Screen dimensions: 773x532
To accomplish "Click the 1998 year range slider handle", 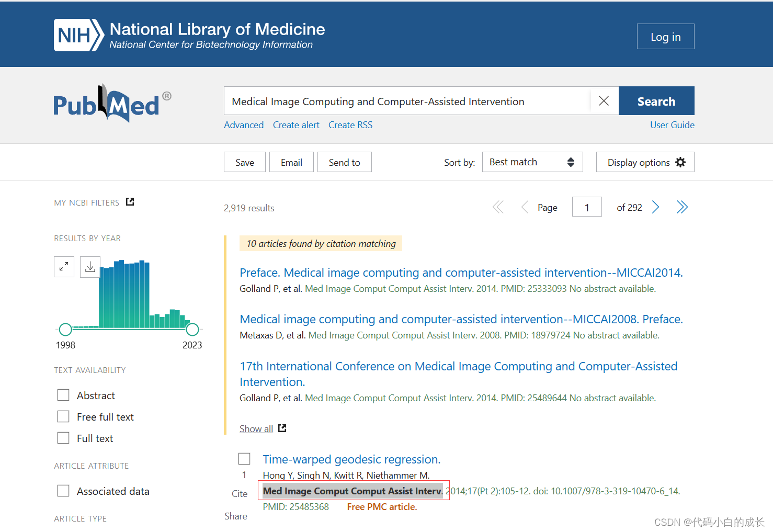I will [x=65, y=330].
